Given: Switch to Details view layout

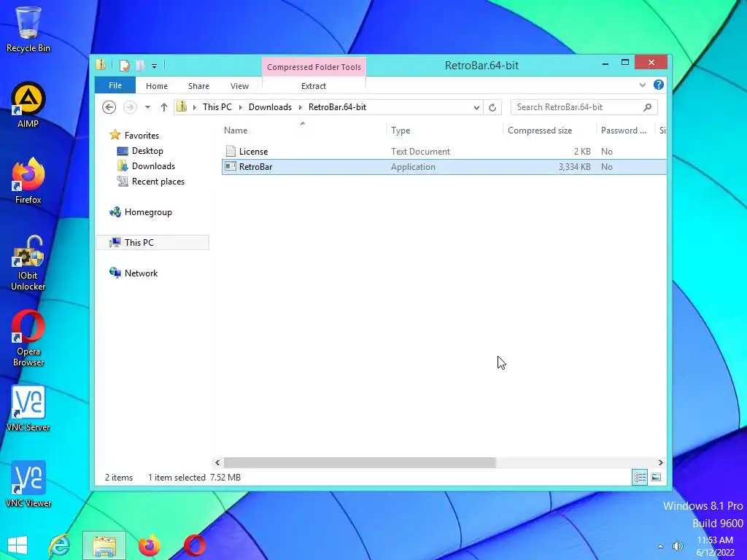Looking at the screenshot, I should pos(640,477).
